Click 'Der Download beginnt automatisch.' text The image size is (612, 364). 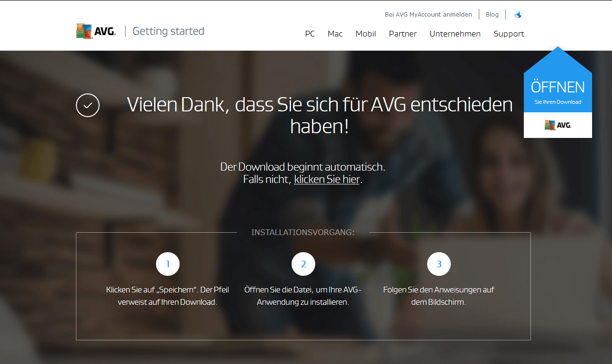pos(303,167)
